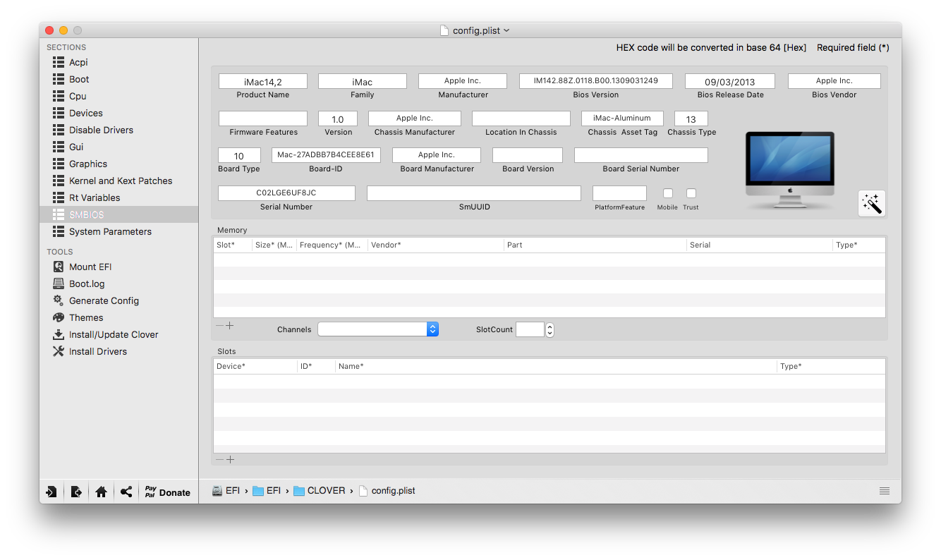
Task: Select the Kernel and Kext Patches section
Action: [x=120, y=181]
